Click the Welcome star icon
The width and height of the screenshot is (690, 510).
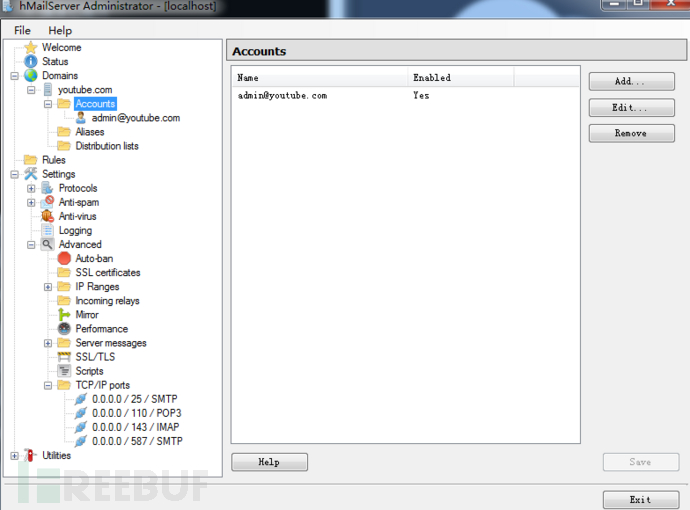[x=31, y=47]
